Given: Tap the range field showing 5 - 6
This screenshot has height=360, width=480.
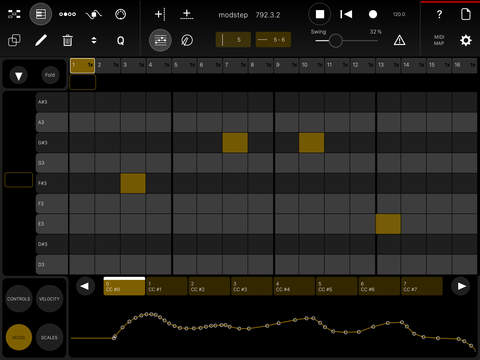Looking at the screenshot, I should 273,40.
